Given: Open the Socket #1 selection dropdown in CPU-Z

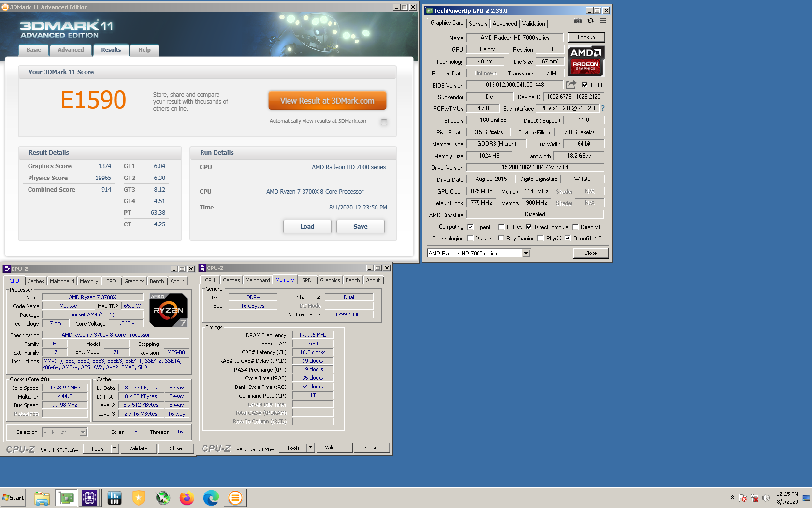Looking at the screenshot, I should click(83, 432).
